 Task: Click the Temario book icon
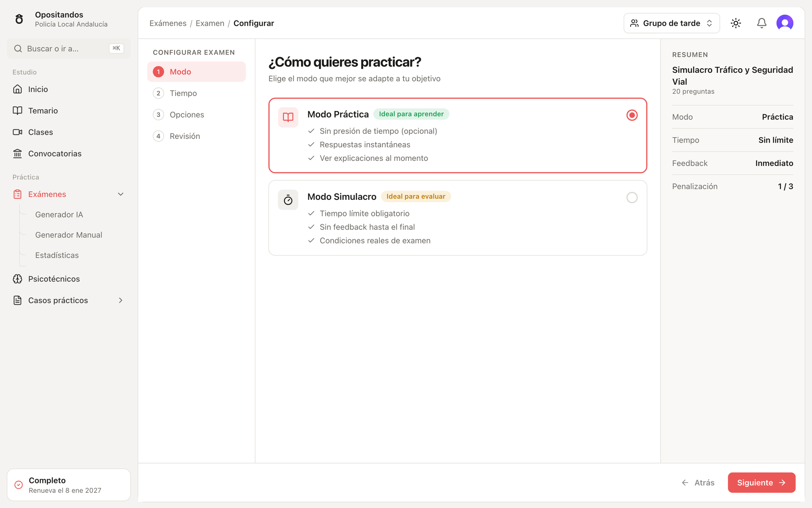[17, 110]
